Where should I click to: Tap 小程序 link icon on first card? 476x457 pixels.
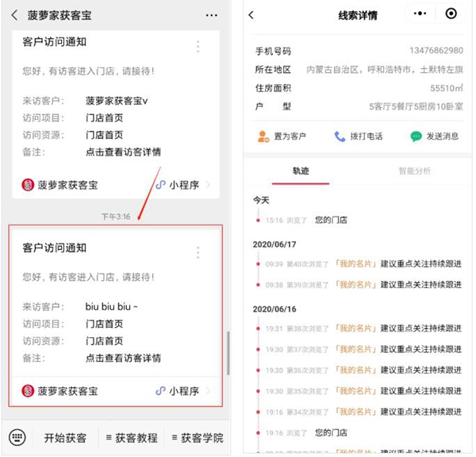(160, 185)
